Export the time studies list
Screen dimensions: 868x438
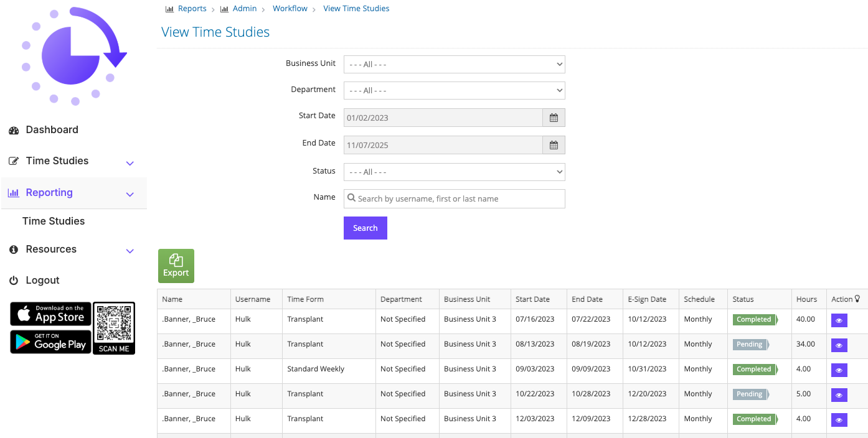coord(176,266)
